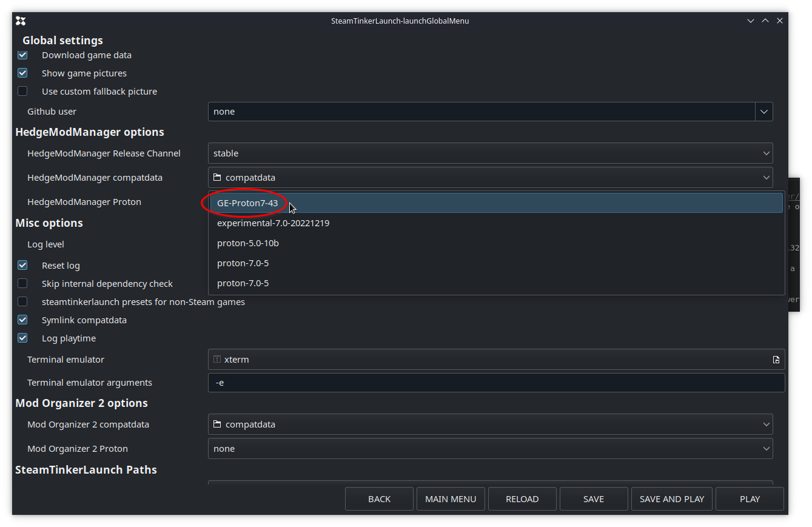Choose experimental-7.0-20221219 option

[x=496, y=223]
